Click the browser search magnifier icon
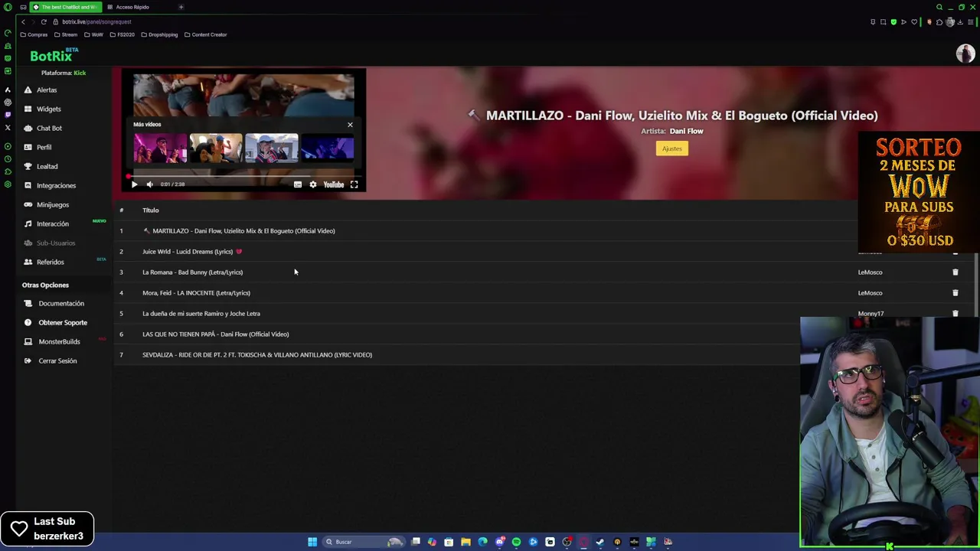 (x=939, y=7)
